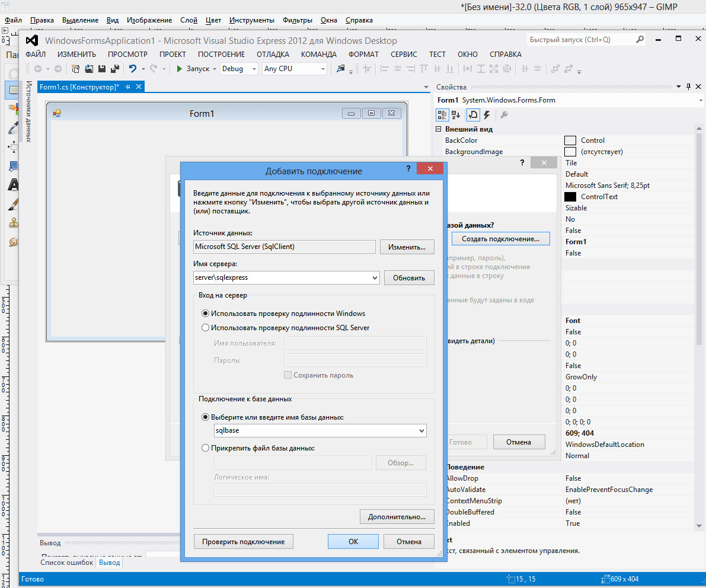Tick the Сохранить пароль checkbox
This screenshot has height=588, width=706.
coord(287,375)
